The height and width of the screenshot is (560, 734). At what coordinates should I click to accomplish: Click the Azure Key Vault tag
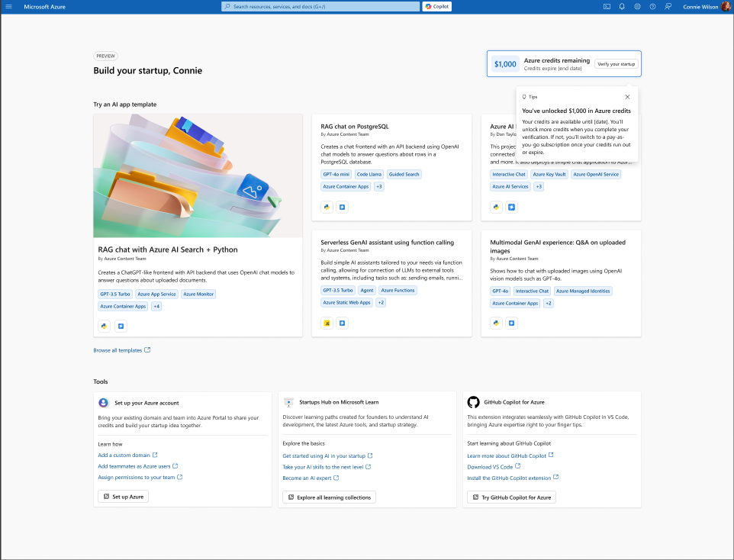point(549,174)
